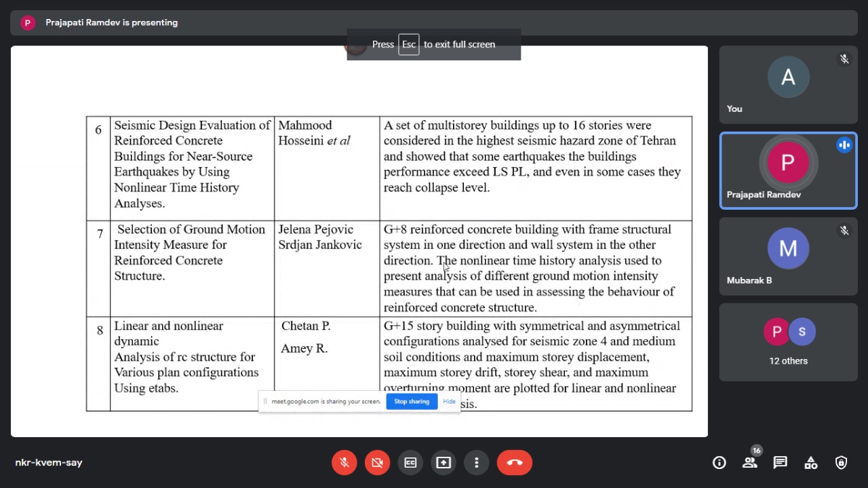Open host controls shield icon

842,462
